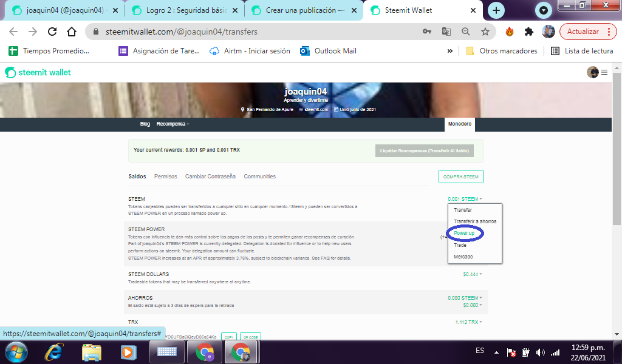Open the Permisos tab

165,177
